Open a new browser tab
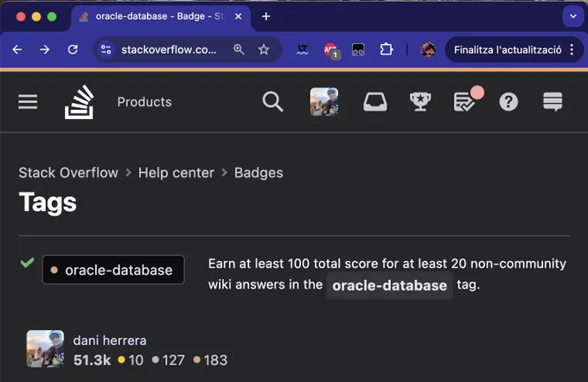Viewport: 588px width, 382px height. (x=265, y=16)
